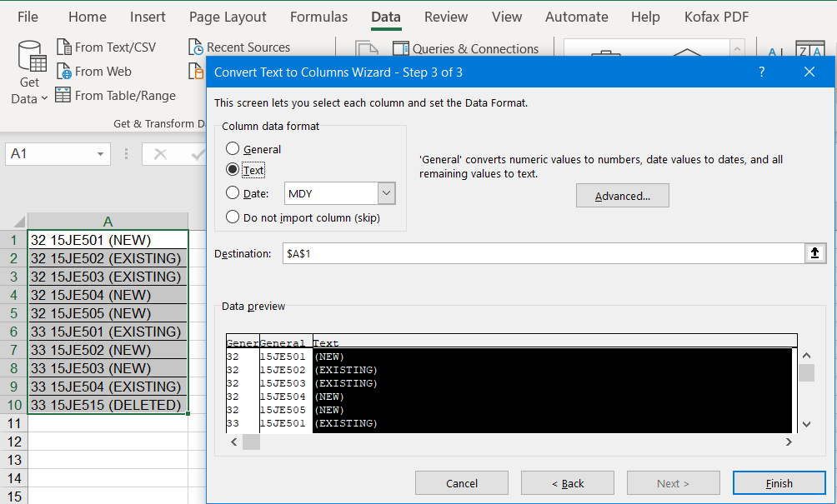Open the Review tab
Screen dimensions: 837x504
tap(446, 17)
